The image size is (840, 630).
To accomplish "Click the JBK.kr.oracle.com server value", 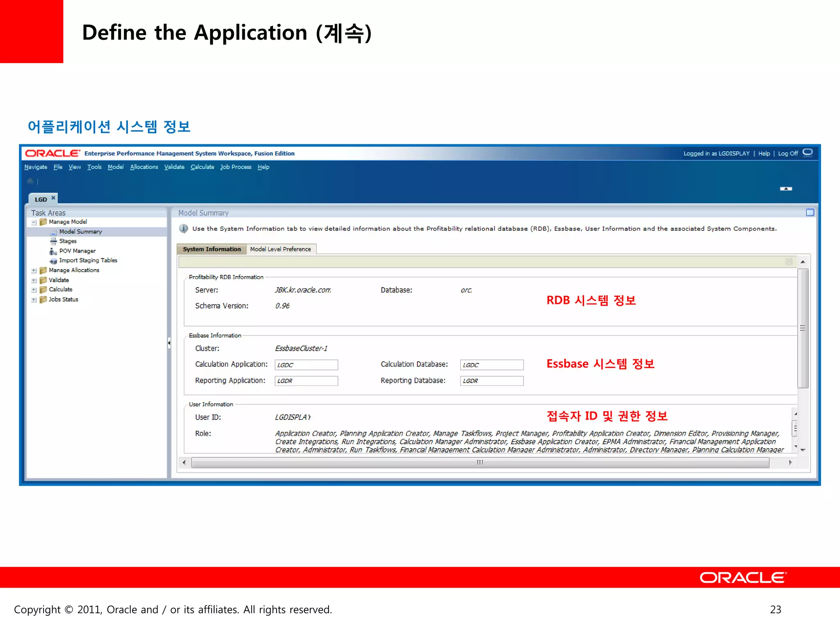I will (x=303, y=290).
